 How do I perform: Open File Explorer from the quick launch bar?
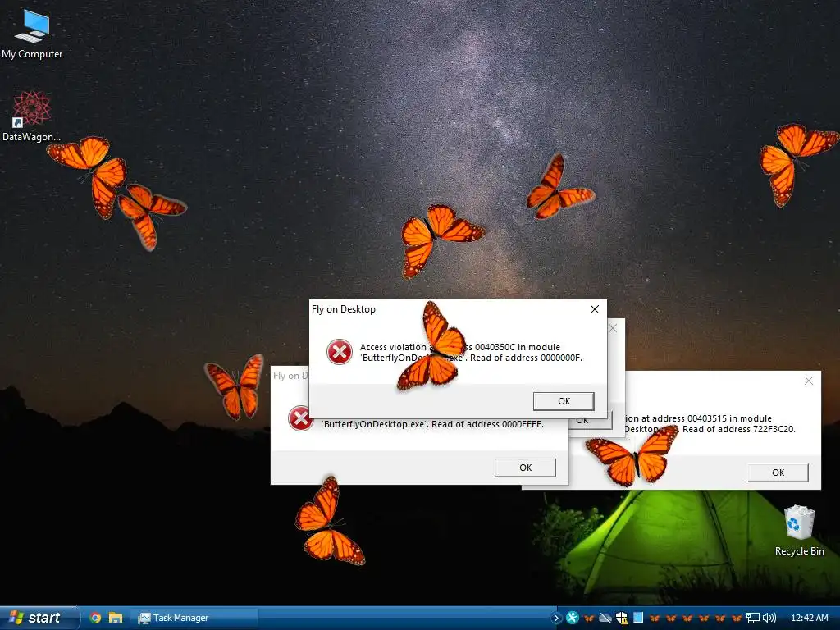(x=116, y=618)
